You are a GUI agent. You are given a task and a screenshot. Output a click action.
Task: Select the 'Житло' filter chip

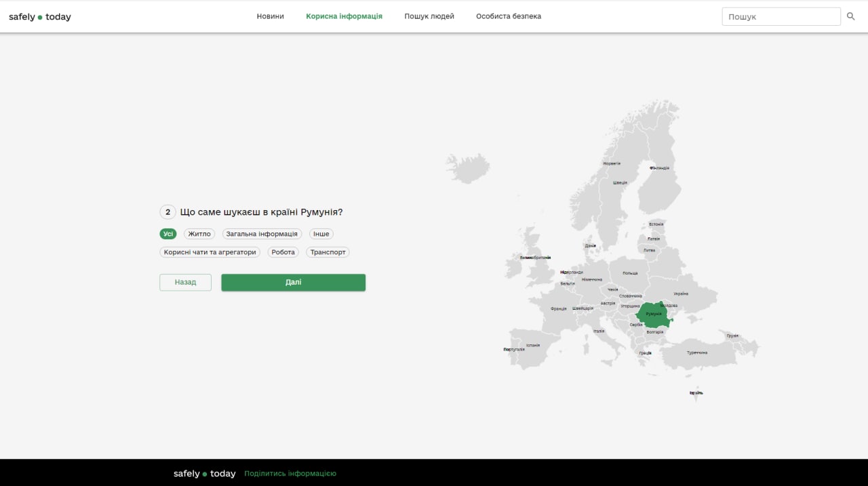click(x=199, y=234)
